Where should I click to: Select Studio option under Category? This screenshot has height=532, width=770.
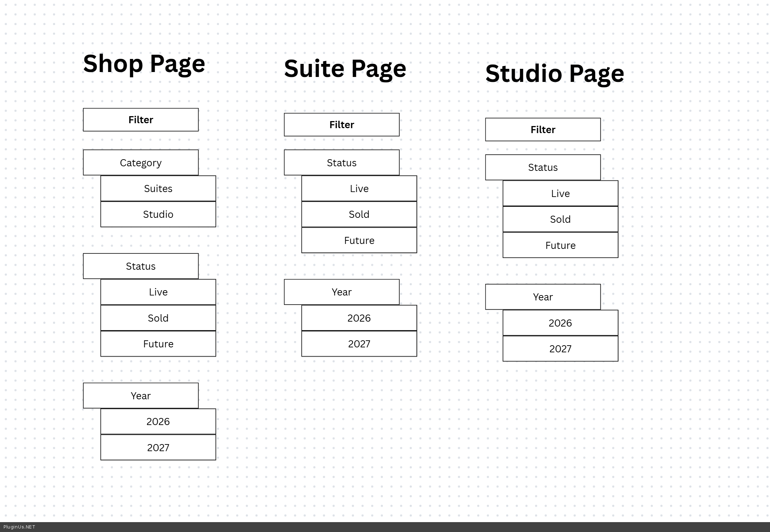[x=158, y=214]
